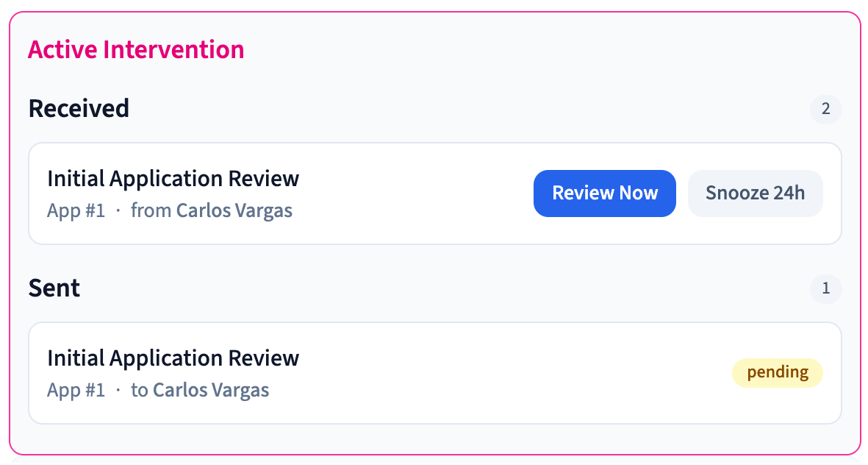Click the dot separator in Received card
The height and width of the screenshot is (465, 868).
118,211
